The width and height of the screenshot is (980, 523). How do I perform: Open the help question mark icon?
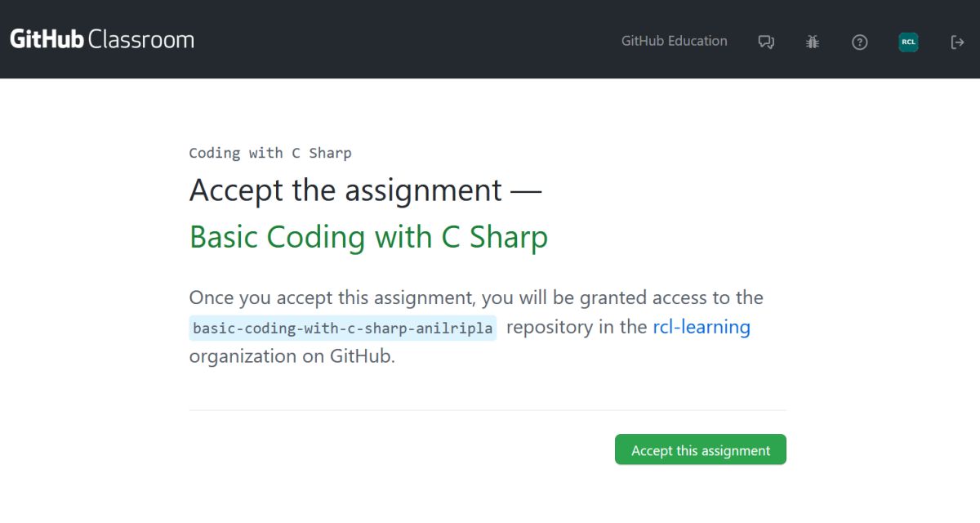[x=859, y=42]
